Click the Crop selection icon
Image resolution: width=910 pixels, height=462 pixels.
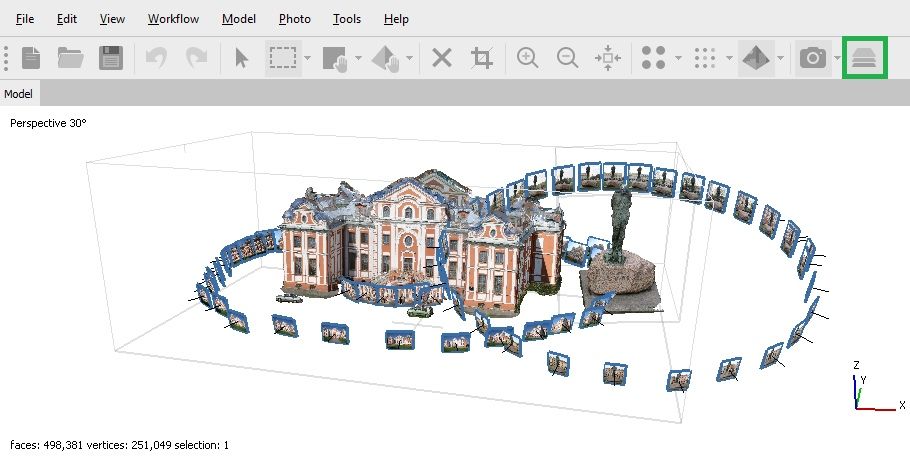[482, 58]
